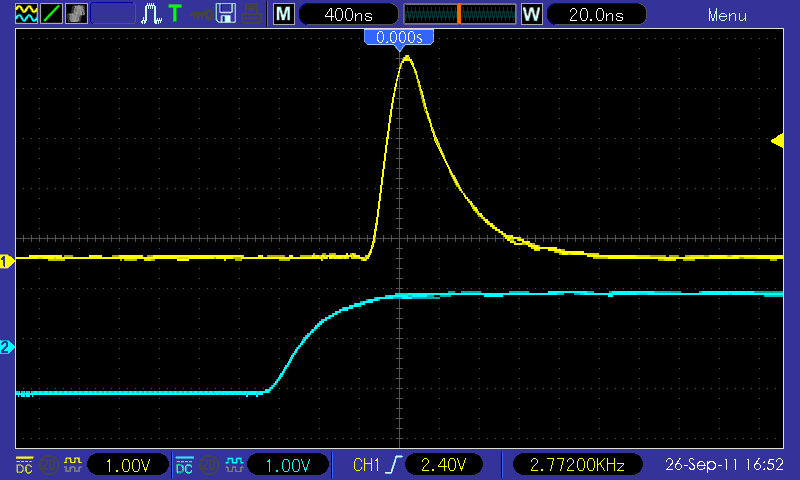Screen dimensions: 800x480
Task: Click the CH1 DC coupling icon
Action: pyautogui.click(x=24, y=465)
